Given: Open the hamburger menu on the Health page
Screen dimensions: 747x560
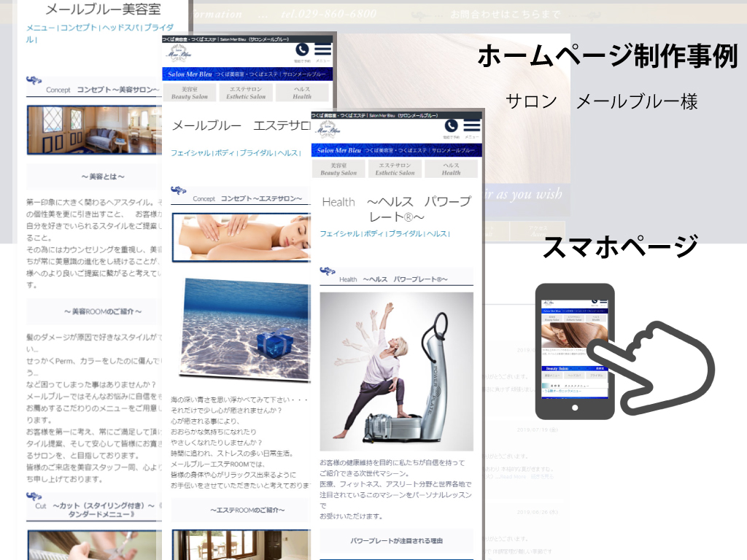Looking at the screenshot, I should [472, 128].
